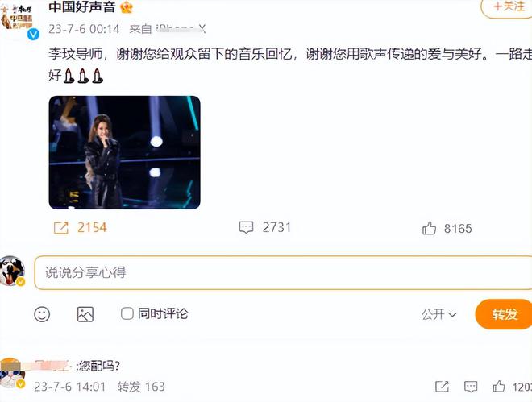The width and height of the screenshot is (532, 402).
Task: Open the commenter's cat avatar profile
Action: 13,375
